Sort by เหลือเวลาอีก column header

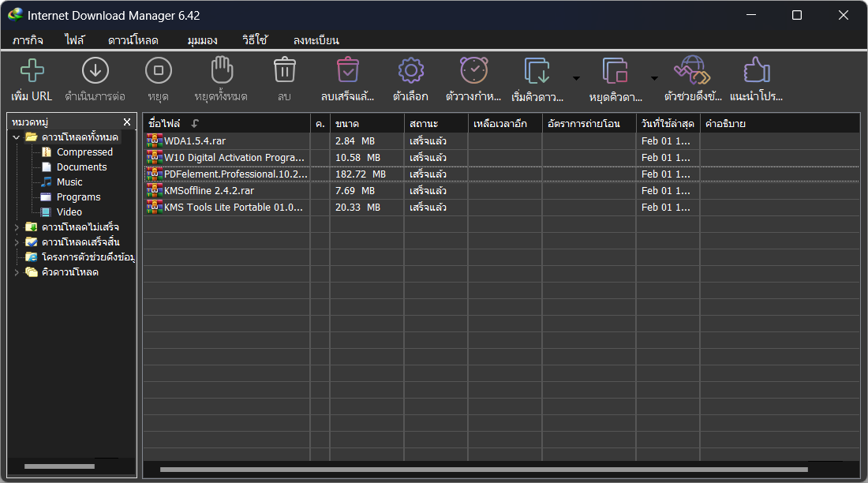pyautogui.click(x=505, y=124)
